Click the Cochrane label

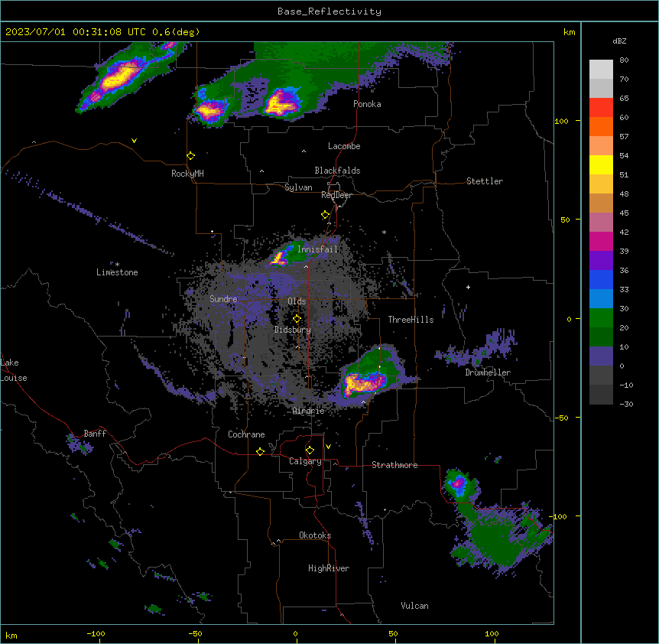(x=246, y=434)
